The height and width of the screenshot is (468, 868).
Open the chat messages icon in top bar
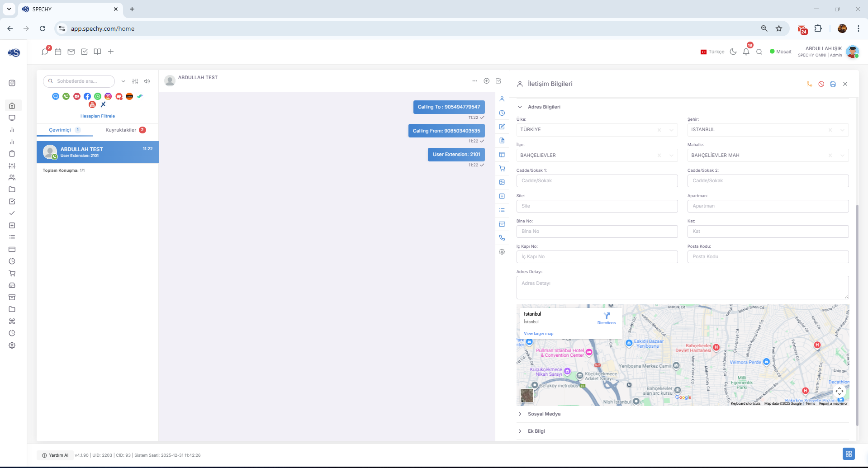[x=45, y=52]
